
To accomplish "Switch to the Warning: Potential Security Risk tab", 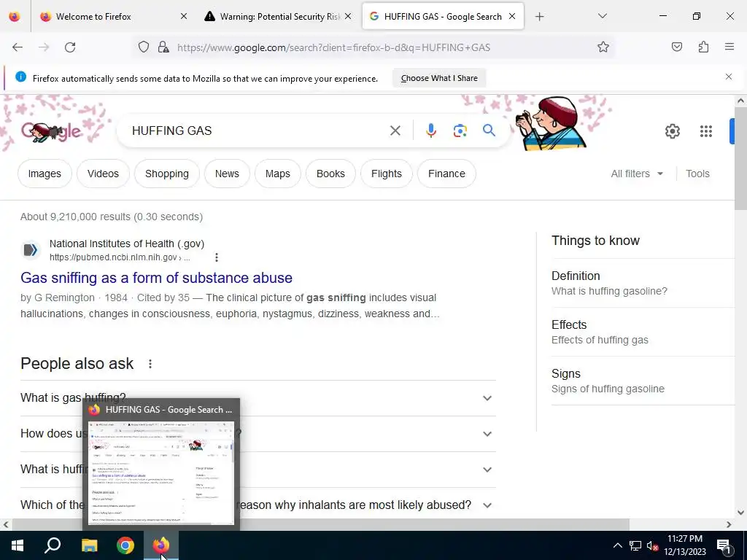I will tap(279, 17).
